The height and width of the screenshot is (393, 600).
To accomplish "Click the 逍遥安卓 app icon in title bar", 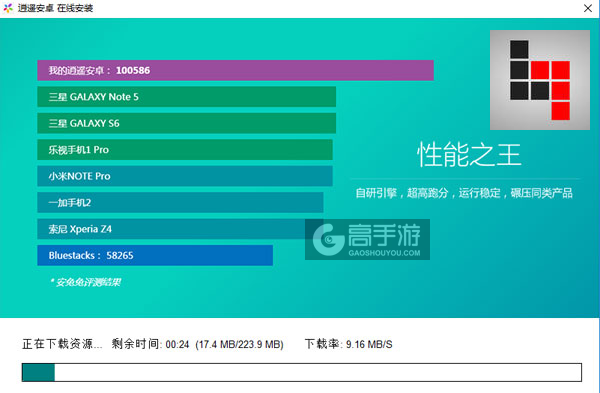I will pyautogui.click(x=8, y=8).
